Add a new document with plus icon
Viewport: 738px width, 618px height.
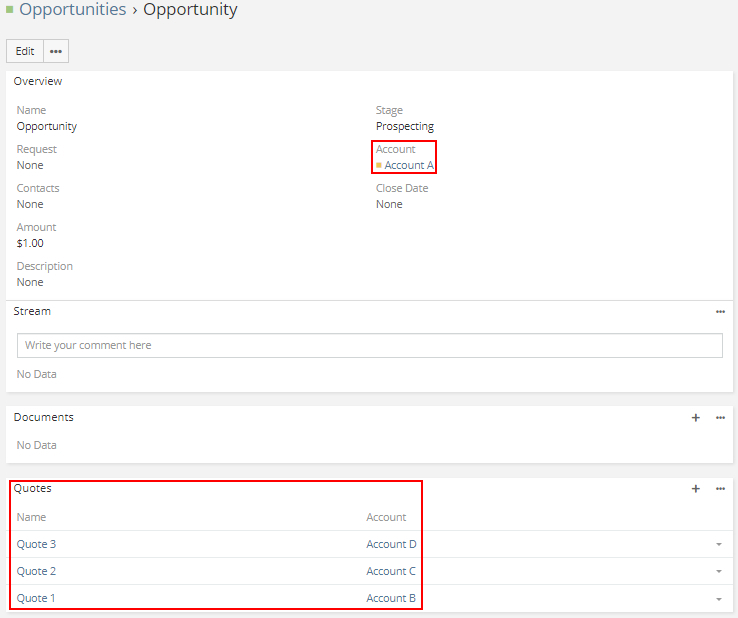(696, 418)
